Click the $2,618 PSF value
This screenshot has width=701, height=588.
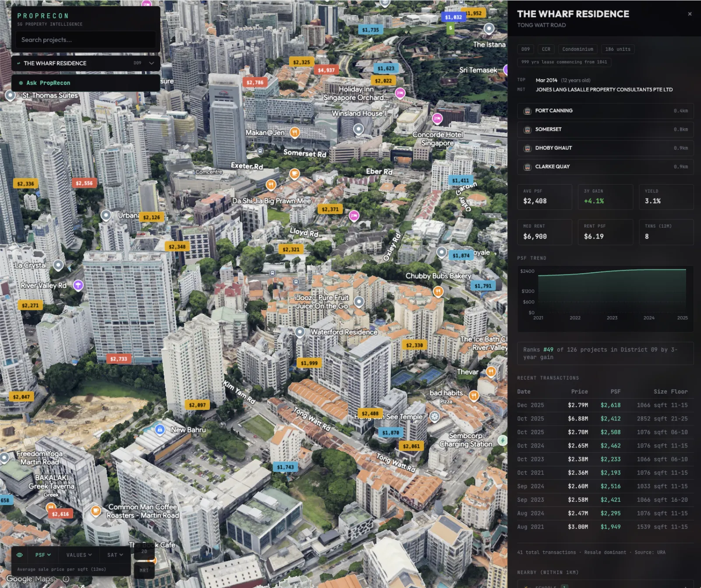[610, 405]
